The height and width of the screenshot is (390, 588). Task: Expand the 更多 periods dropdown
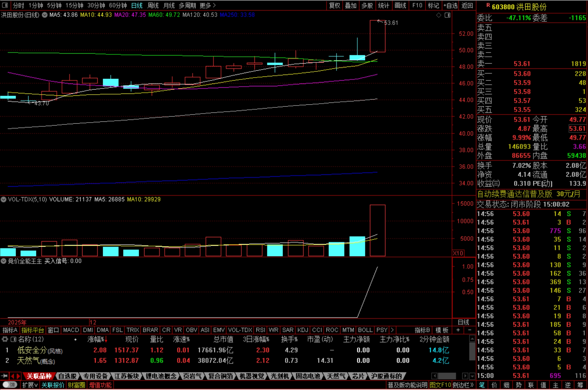tap(207, 5)
